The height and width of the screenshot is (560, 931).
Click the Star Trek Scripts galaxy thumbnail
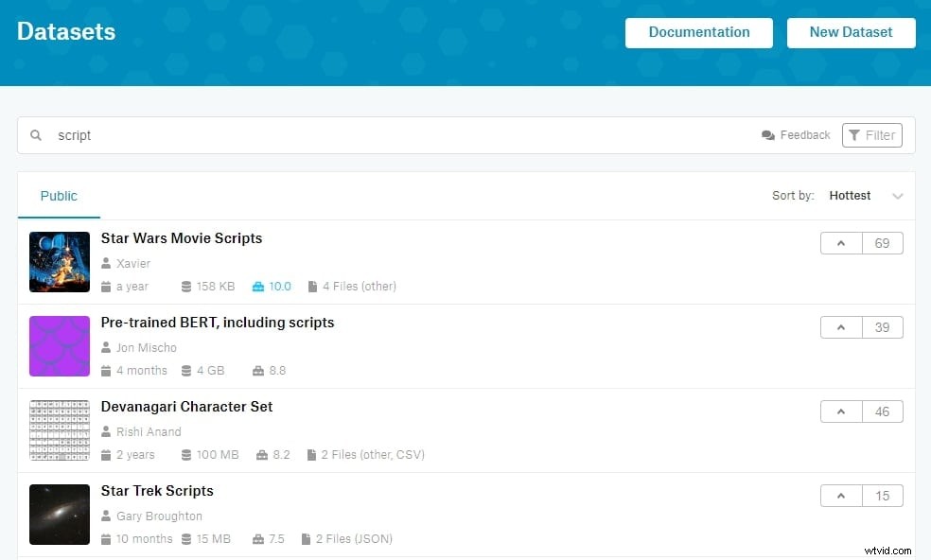60,514
